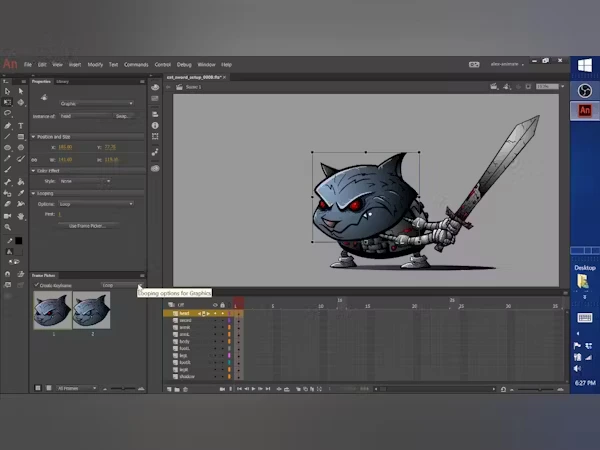Switch to the Library tab

tap(62, 82)
